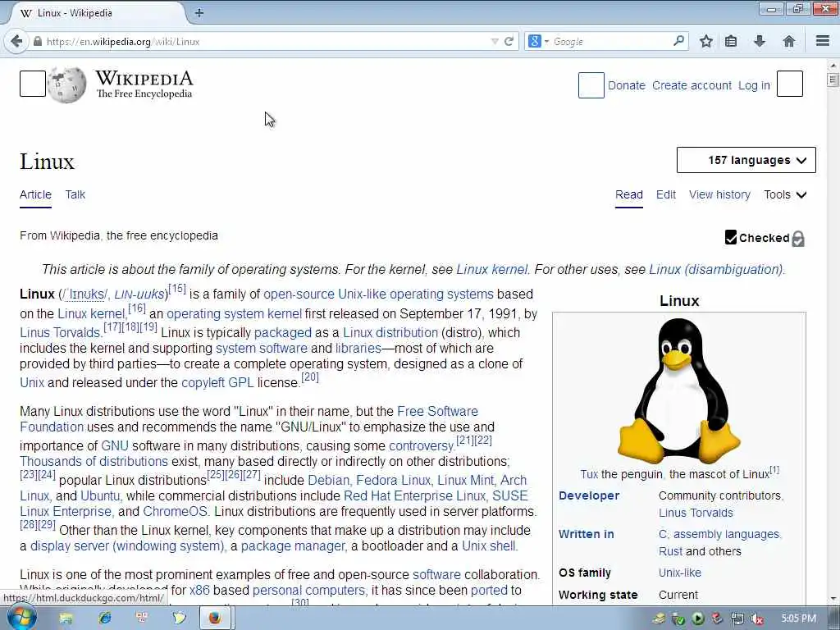Open the Unix-like link in OS family row
Image resolution: width=840 pixels, height=630 pixels.
tap(680, 573)
